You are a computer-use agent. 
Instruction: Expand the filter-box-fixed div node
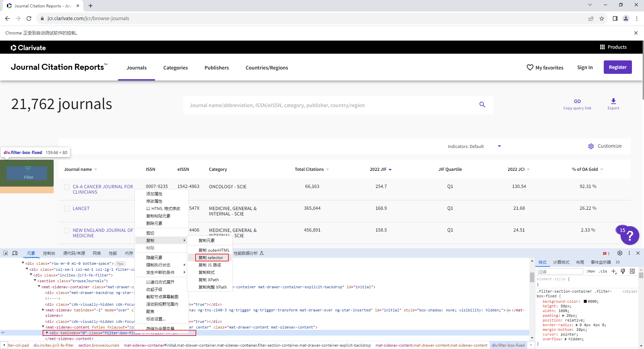point(47,333)
